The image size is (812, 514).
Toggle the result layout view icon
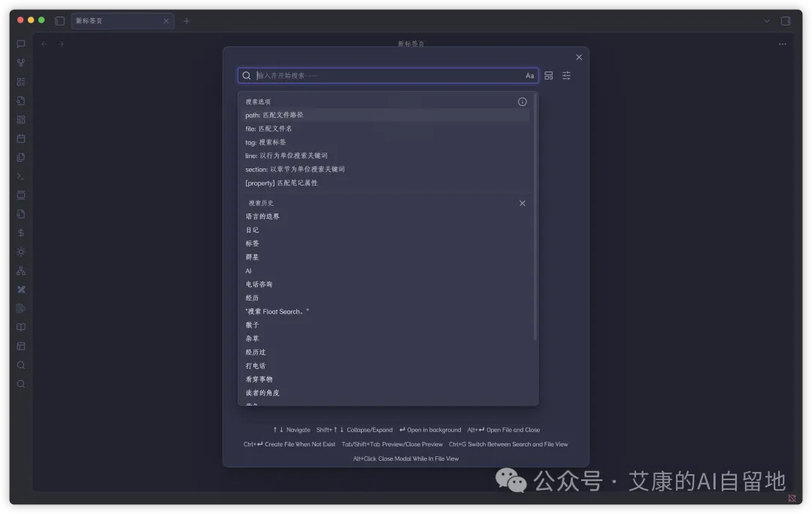point(548,76)
